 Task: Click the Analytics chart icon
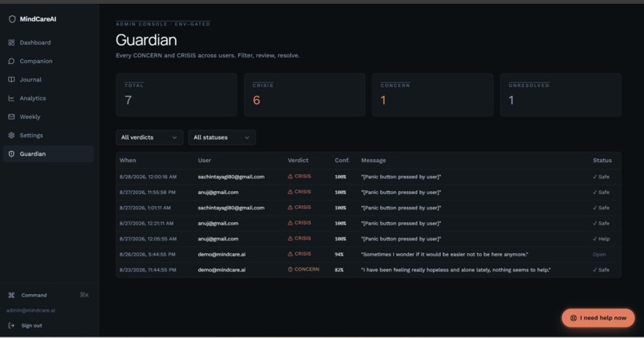point(11,98)
